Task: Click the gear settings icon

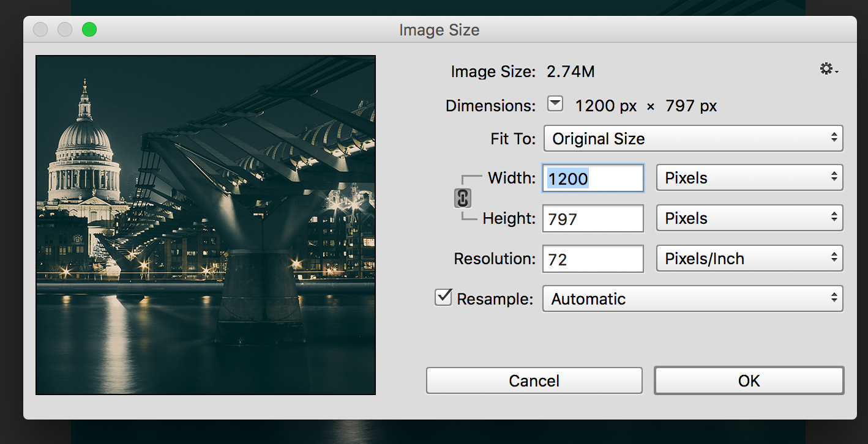Action: point(828,70)
